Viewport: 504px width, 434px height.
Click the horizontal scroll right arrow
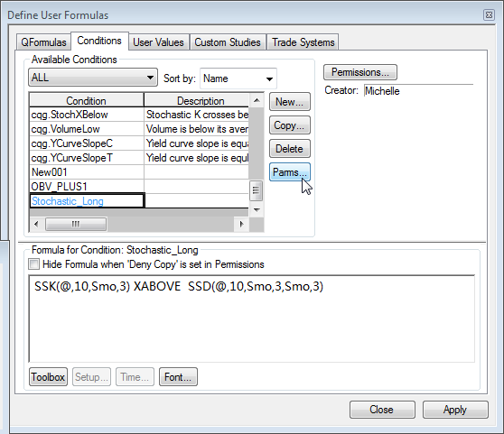tap(242, 224)
